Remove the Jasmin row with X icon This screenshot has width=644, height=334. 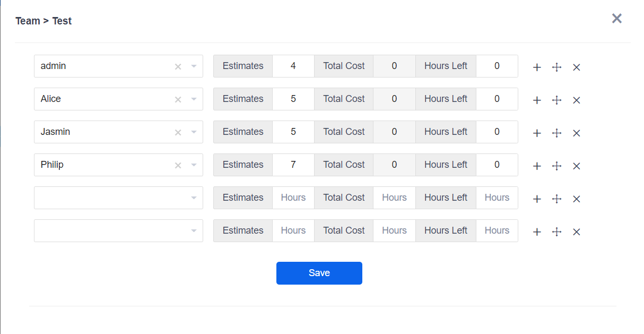pyautogui.click(x=577, y=133)
